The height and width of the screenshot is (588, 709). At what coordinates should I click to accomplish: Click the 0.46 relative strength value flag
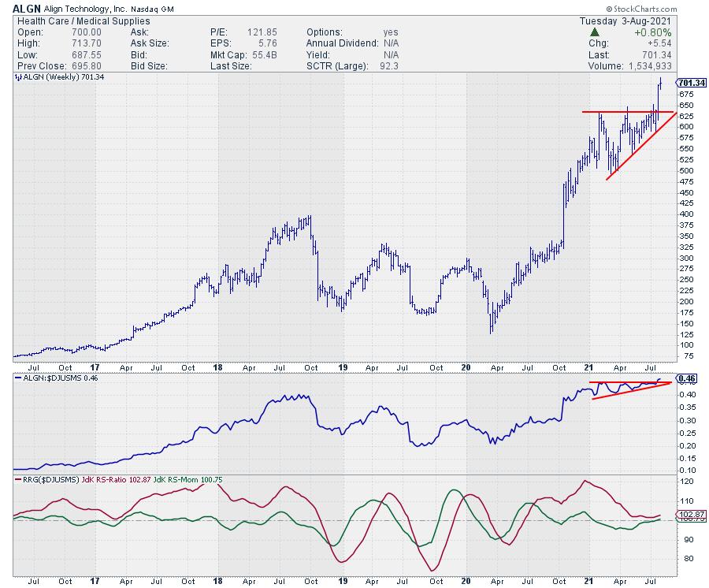pyautogui.click(x=686, y=379)
